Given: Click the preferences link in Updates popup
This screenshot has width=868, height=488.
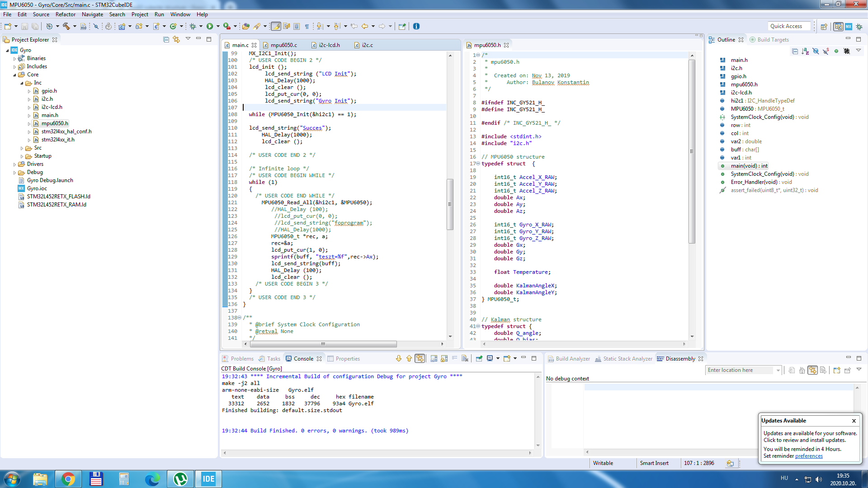Looking at the screenshot, I should pos(809,456).
